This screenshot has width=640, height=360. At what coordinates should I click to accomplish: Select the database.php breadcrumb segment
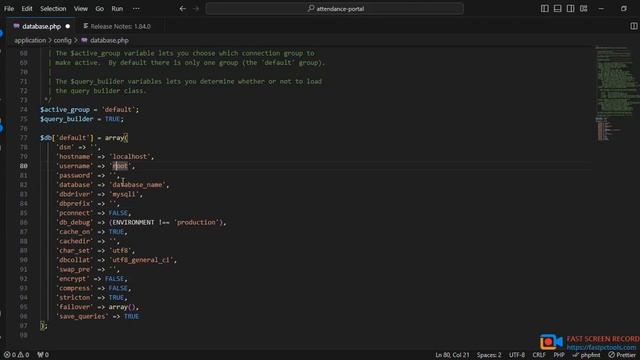(109, 40)
